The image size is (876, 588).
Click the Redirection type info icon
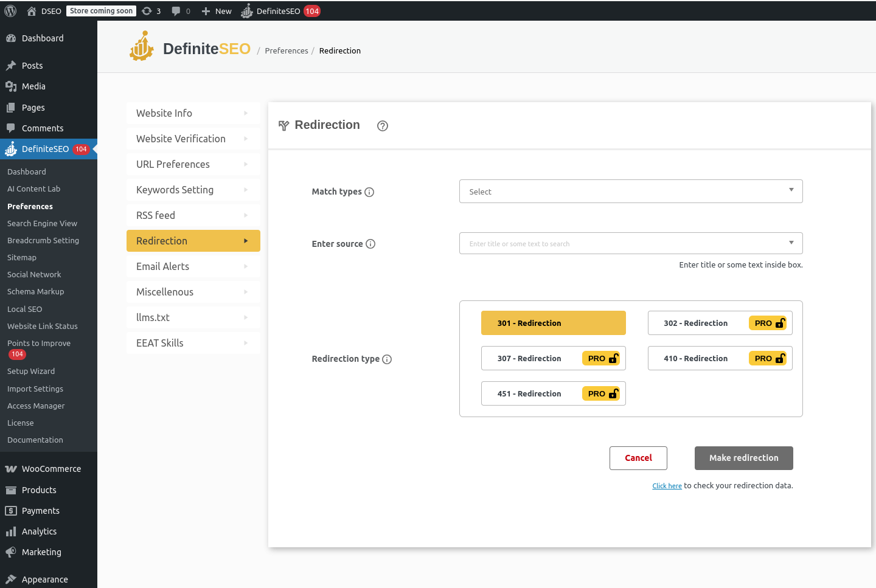pyautogui.click(x=387, y=359)
